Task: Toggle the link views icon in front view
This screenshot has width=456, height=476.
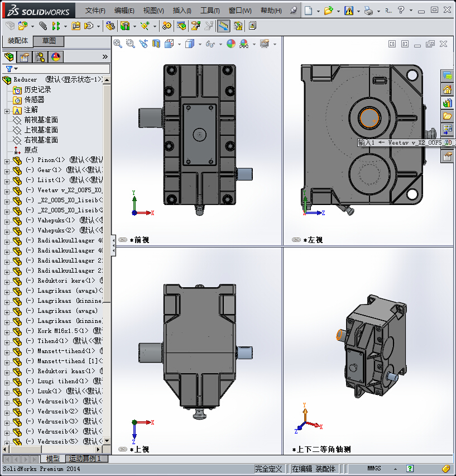Action: click(123, 240)
